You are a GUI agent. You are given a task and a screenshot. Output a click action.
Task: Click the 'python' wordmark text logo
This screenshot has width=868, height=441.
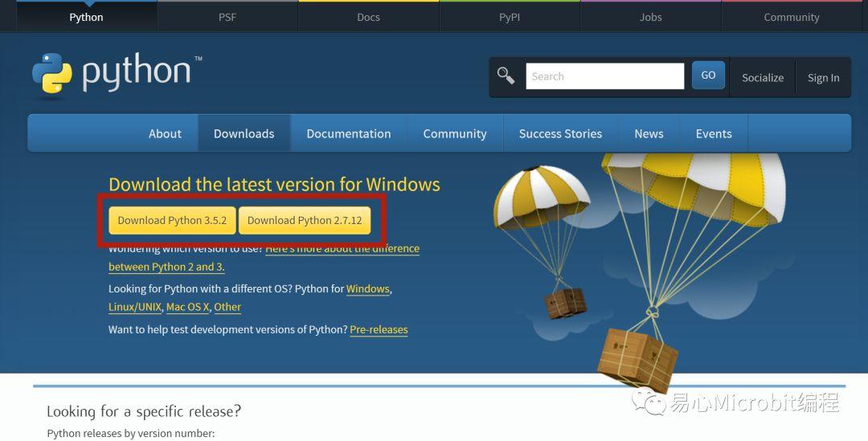coord(137,74)
